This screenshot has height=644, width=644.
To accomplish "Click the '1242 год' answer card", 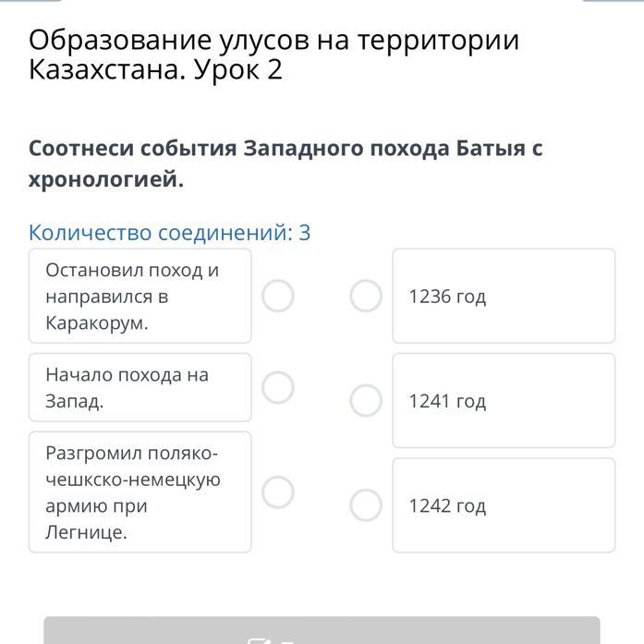I will coord(504,505).
